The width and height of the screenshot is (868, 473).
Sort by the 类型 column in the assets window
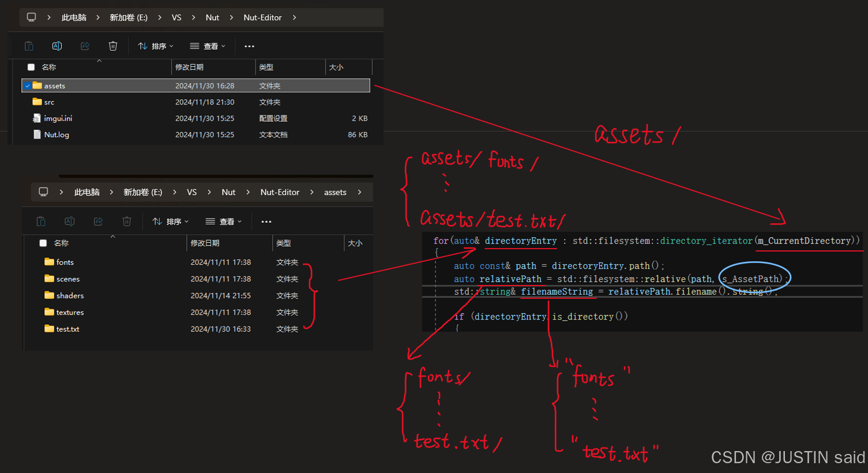point(283,243)
